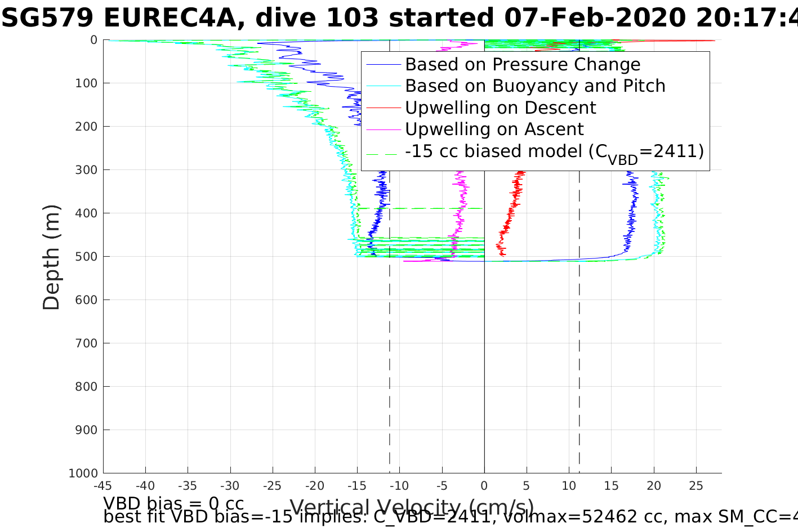Click the 500 depth tick label
This screenshot has height=532, width=798.
click(x=86, y=257)
